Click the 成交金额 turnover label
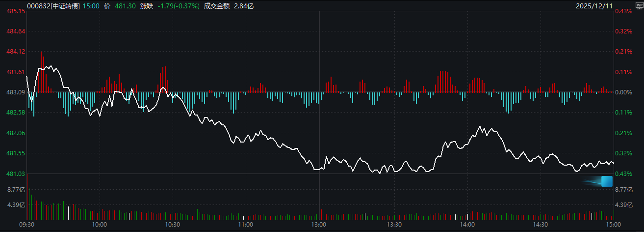644x232 pixels. (217, 6)
